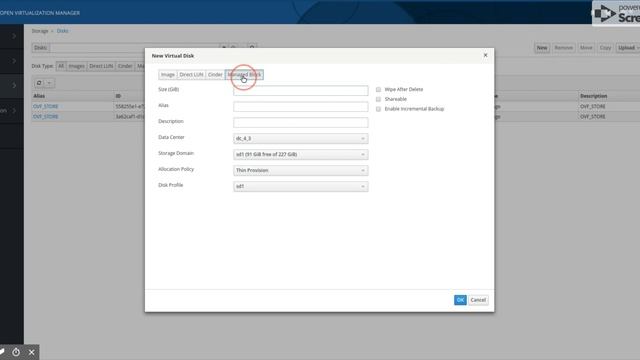Click the Storage breadcrumb
The height and width of the screenshot is (360, 640).
(40, 31)
